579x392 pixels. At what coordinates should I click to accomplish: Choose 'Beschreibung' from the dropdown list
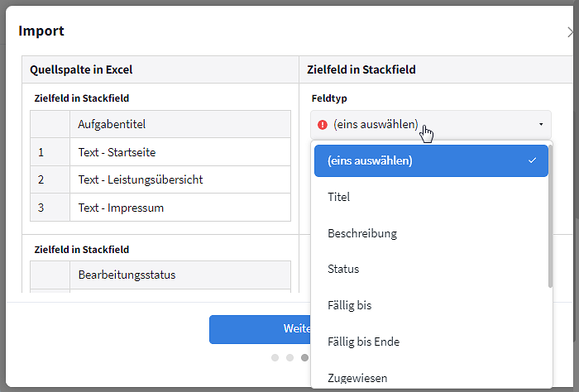(362, 233)
